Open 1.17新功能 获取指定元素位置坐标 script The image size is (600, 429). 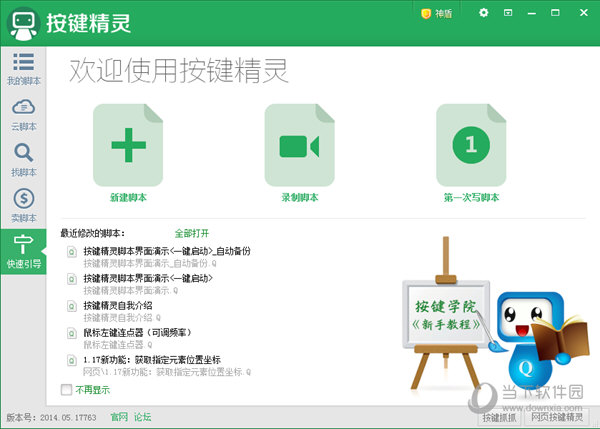152,360
